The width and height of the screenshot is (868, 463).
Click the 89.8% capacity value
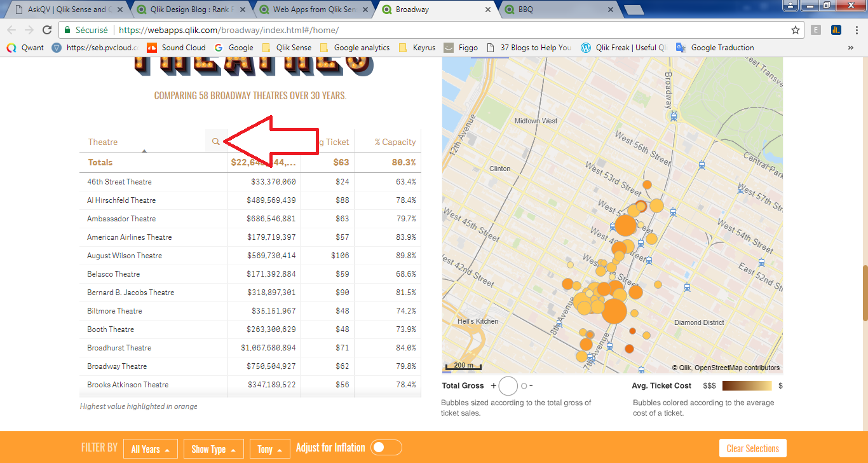(405, 256)
